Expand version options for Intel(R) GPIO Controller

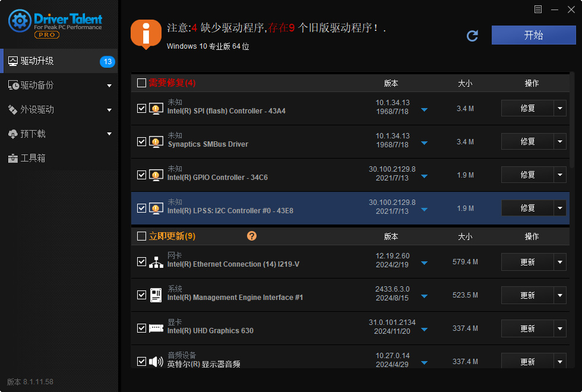pos(424,176)
